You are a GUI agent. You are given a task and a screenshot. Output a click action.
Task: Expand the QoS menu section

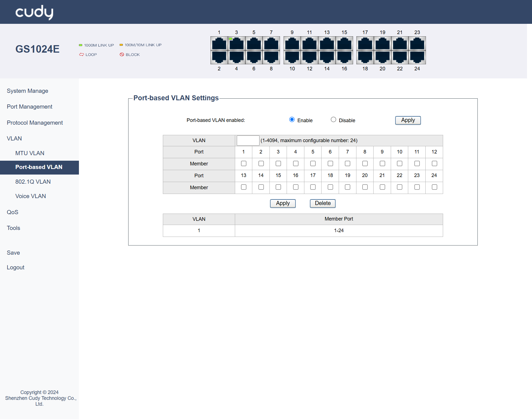coord(12,212)
